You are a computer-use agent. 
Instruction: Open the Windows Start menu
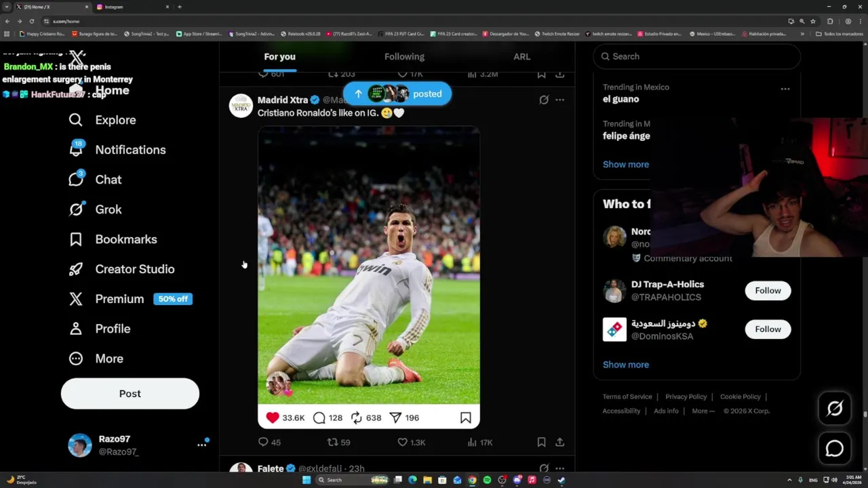[x=306, y=480]
